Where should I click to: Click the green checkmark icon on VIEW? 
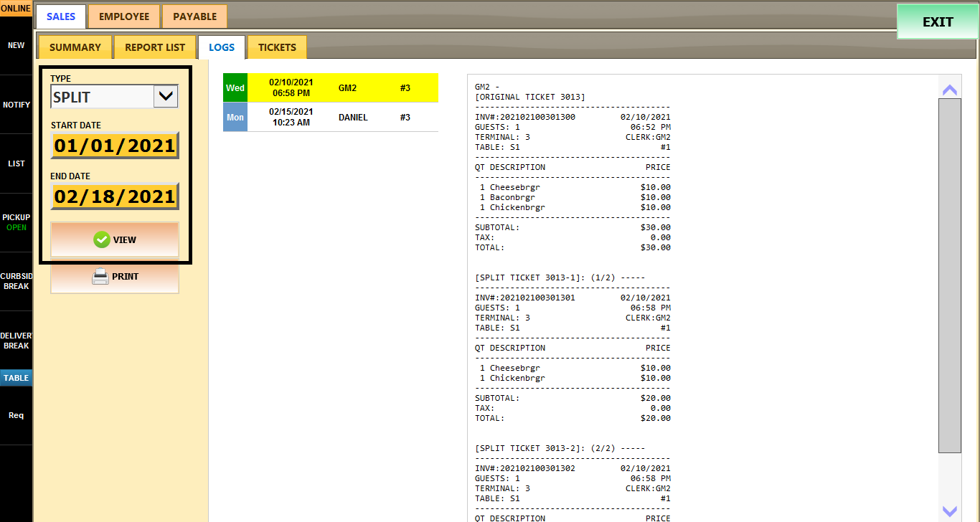click(x=102, y=239)
